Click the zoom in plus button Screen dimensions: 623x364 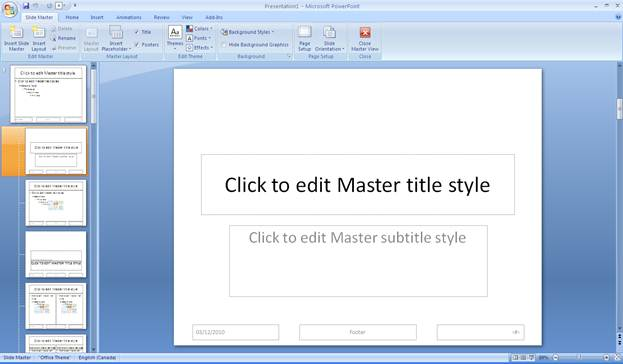606,358
